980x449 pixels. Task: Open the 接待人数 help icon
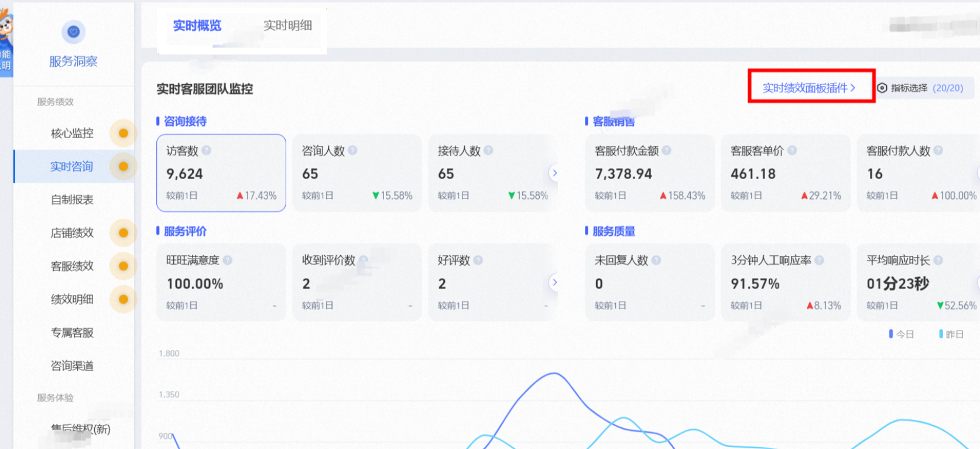488,150
